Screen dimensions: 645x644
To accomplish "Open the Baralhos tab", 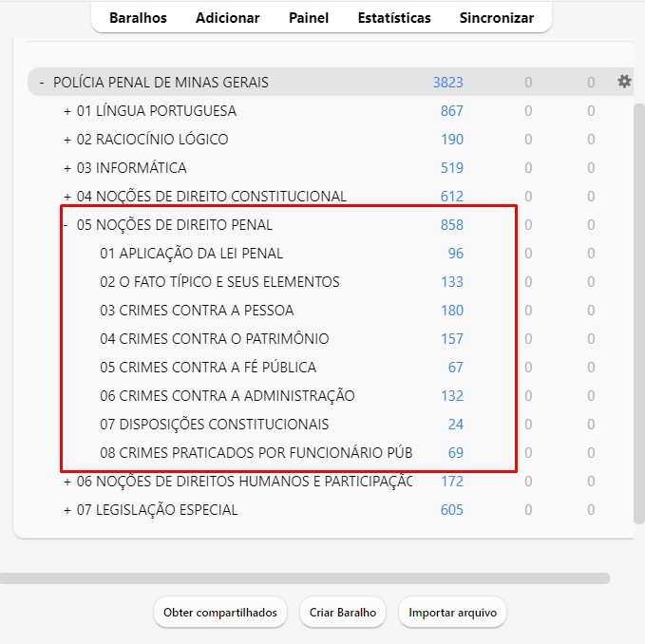I will pos(139,18).
